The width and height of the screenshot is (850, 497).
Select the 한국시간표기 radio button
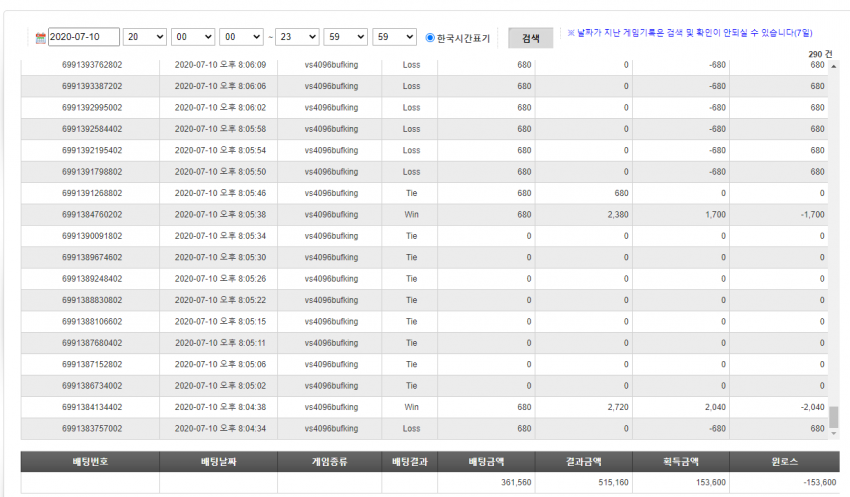click(430, 37)
